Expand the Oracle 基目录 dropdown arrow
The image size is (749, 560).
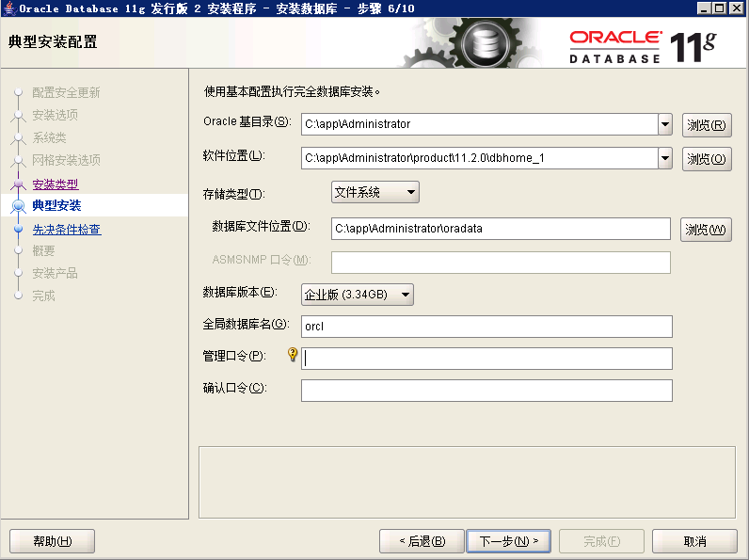point(664,124)
